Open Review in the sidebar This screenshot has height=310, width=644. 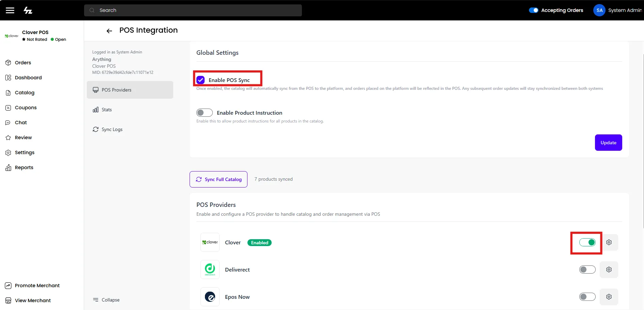tap(19, 137)
